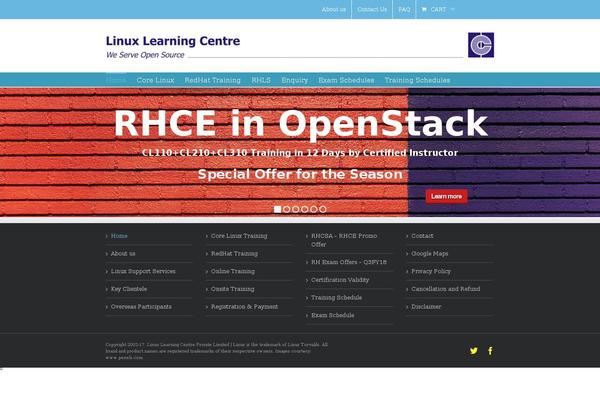Image resolution: width=600 pixels, height=400 pixels.
Task: Open Training Schedules menu item
Action: point(417,80)
